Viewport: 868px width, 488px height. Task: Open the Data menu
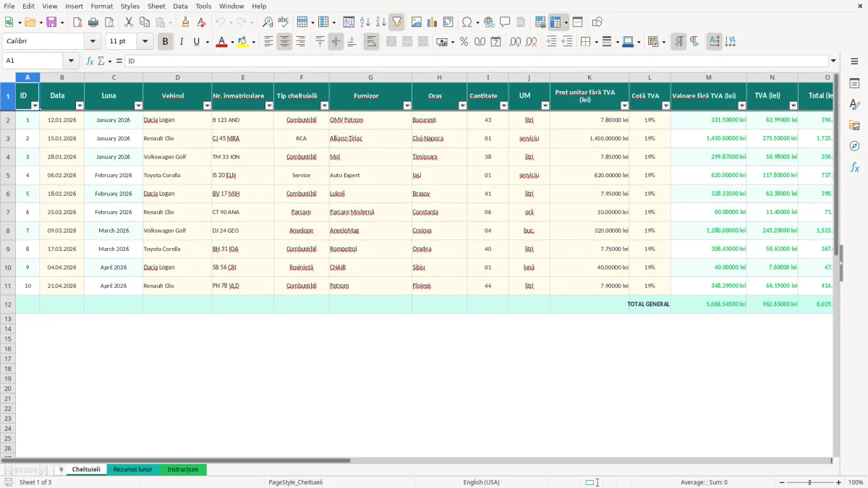tap(180, 6)
